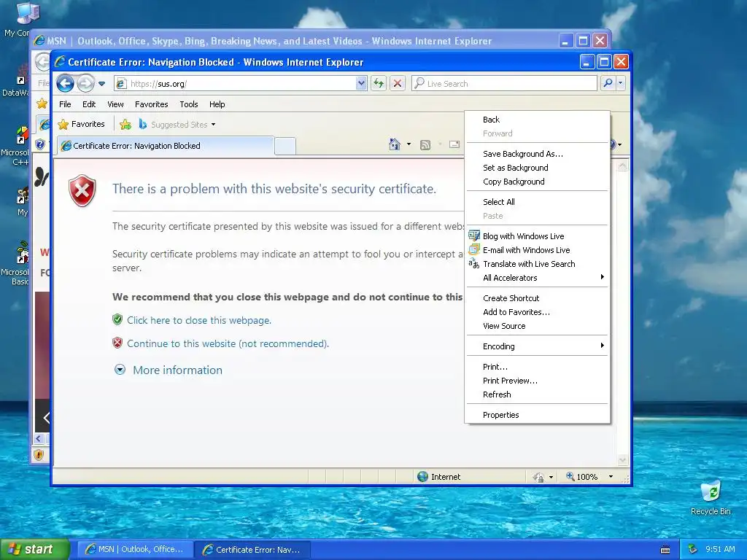
Task: Open a blank new tab
Action: coord(285,146)
